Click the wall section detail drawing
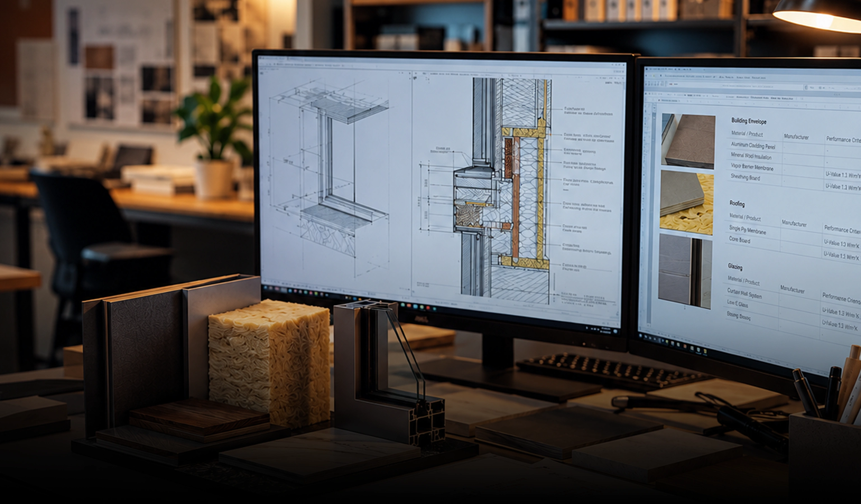Image resolution: width=861 pixels, height=504 pixels. 502,191
